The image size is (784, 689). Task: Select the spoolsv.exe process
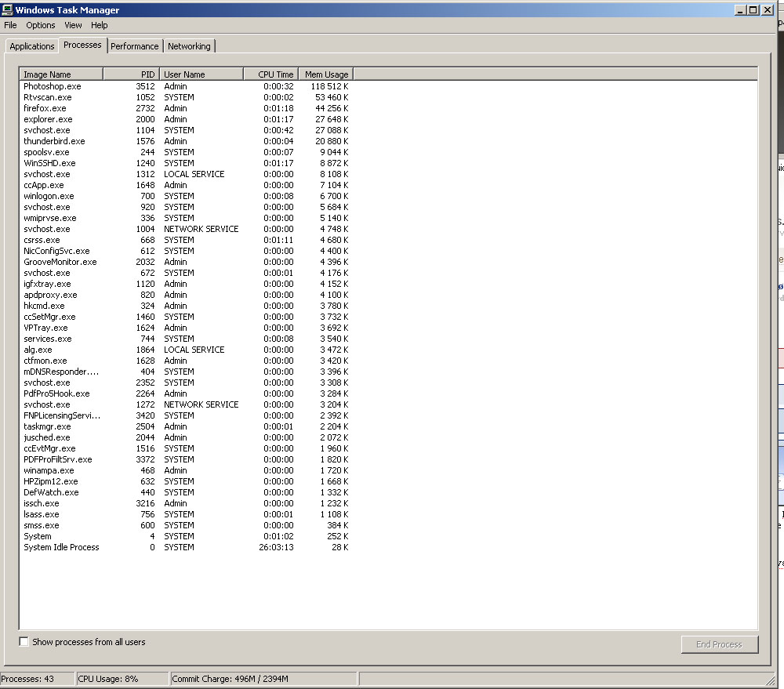tap(186, 152)
